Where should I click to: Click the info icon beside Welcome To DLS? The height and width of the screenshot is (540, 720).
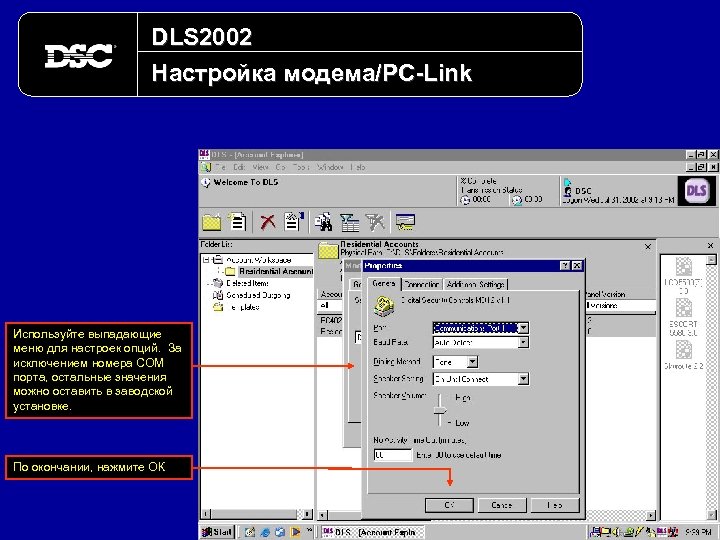point(206,182)
